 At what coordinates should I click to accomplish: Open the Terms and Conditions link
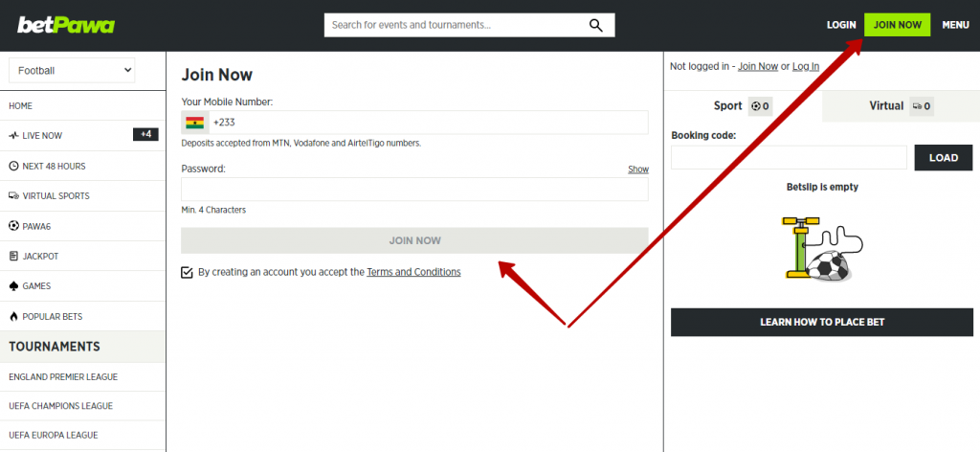[x=413, y=272]
